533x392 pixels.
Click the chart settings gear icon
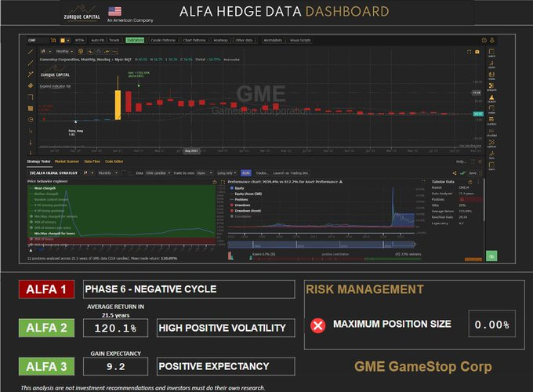point(81,51)
